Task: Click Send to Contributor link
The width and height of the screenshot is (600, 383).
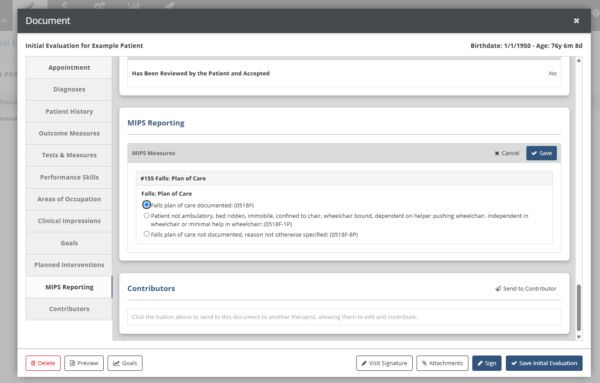Action: (x=526, y=288)
